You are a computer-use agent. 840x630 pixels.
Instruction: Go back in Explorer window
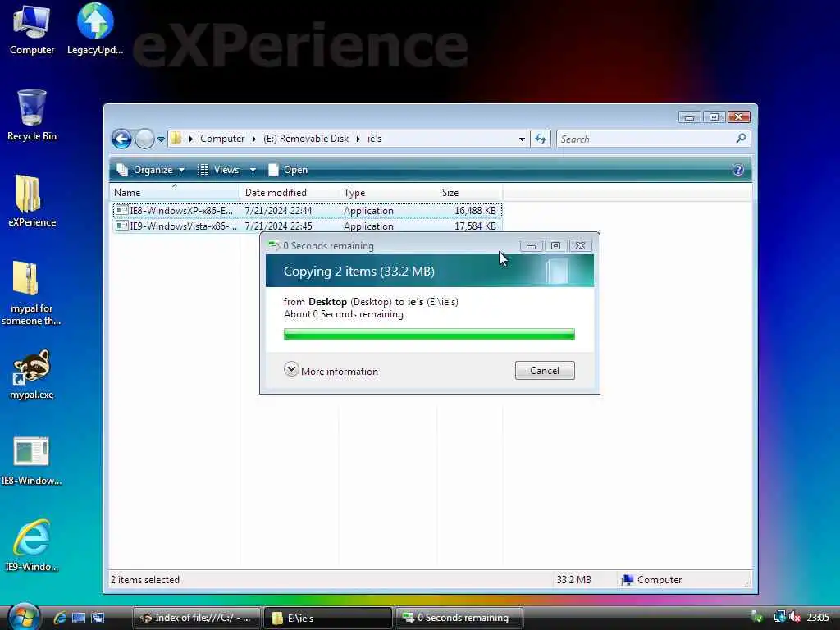pos(121,139)
